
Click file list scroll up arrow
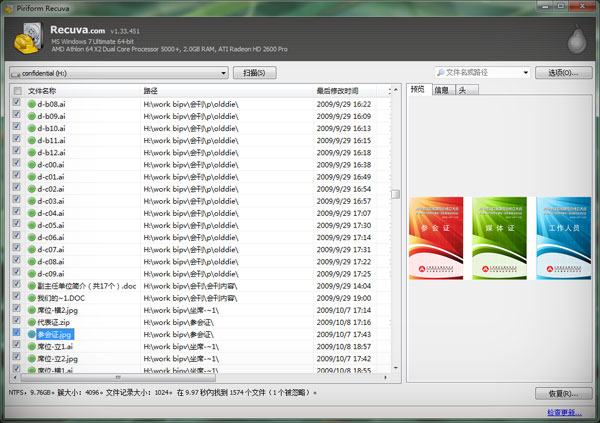click(x=396, y=90)
